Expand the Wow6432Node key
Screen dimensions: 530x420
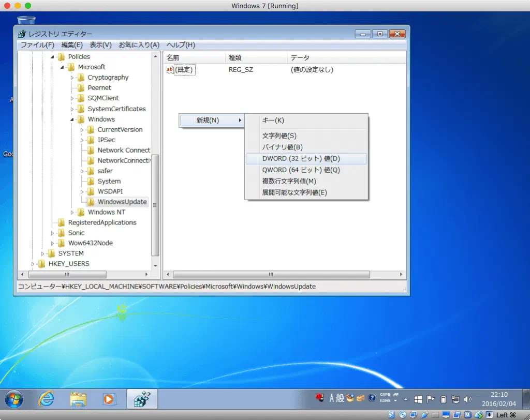(x=53, y=243)
